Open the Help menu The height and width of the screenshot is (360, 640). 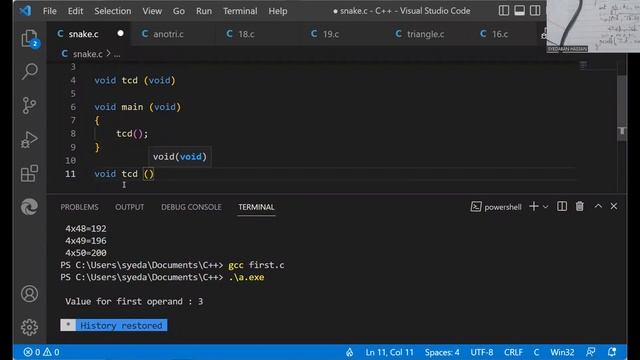click(x=278, y=11)
